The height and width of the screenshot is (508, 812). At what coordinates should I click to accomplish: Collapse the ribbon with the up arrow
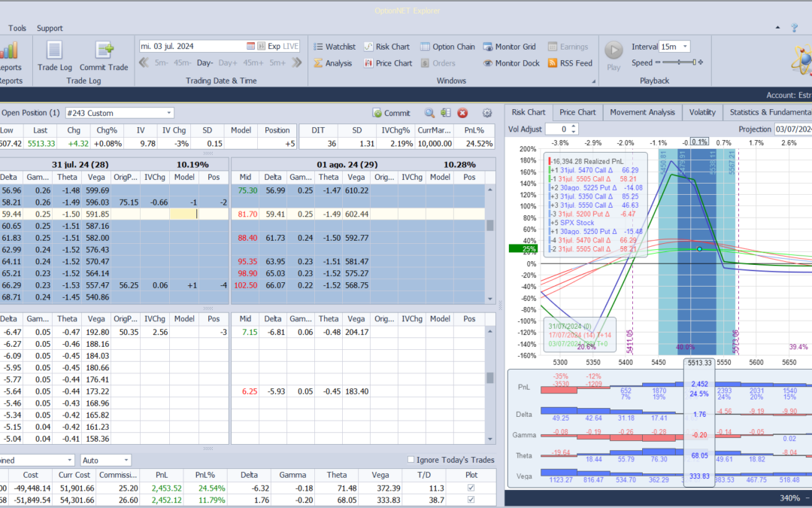pyautogui.click(x=778, y=28)
